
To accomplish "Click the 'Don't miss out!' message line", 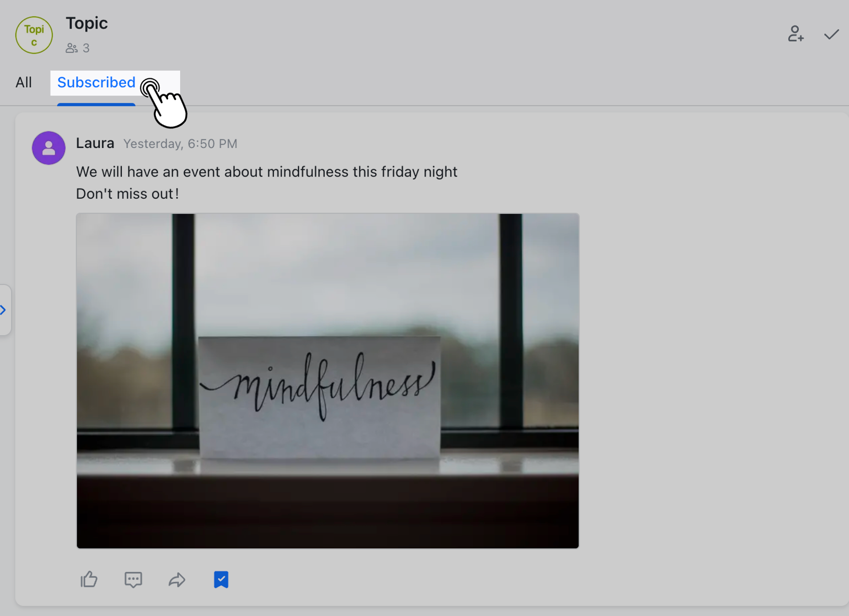I will (x=127, y=193).
